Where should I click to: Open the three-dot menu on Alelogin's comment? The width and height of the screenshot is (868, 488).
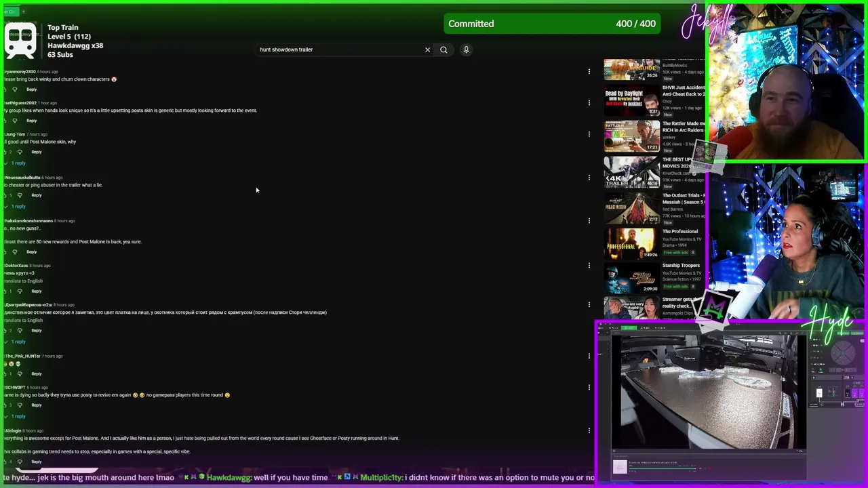pos(589,430)
